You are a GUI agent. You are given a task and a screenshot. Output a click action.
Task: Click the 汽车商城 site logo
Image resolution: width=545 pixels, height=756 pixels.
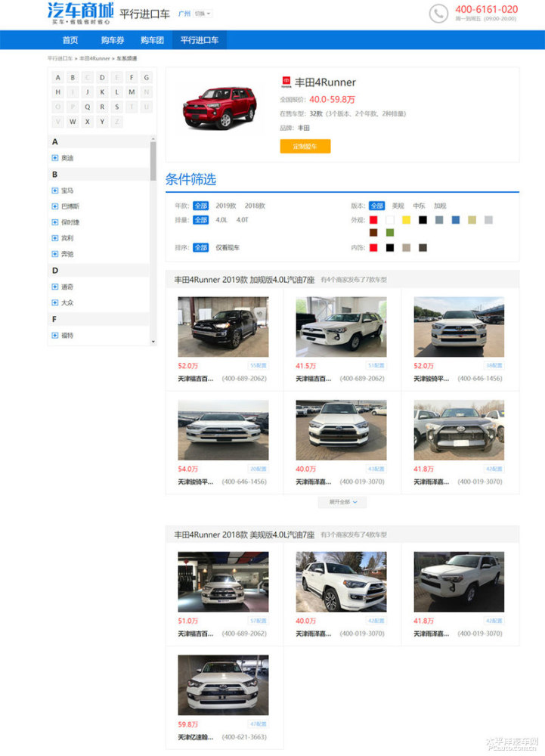[x=80, y=13]
